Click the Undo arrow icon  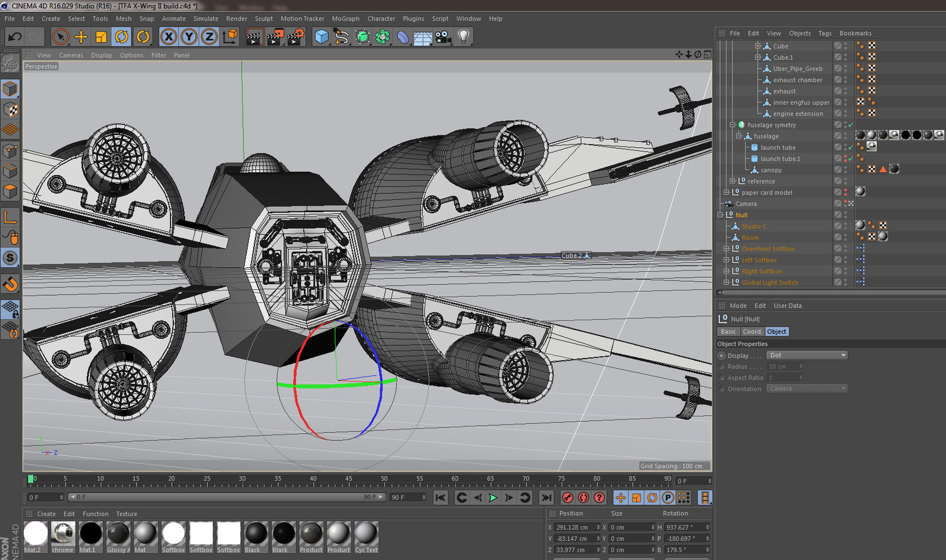(15, 37)
